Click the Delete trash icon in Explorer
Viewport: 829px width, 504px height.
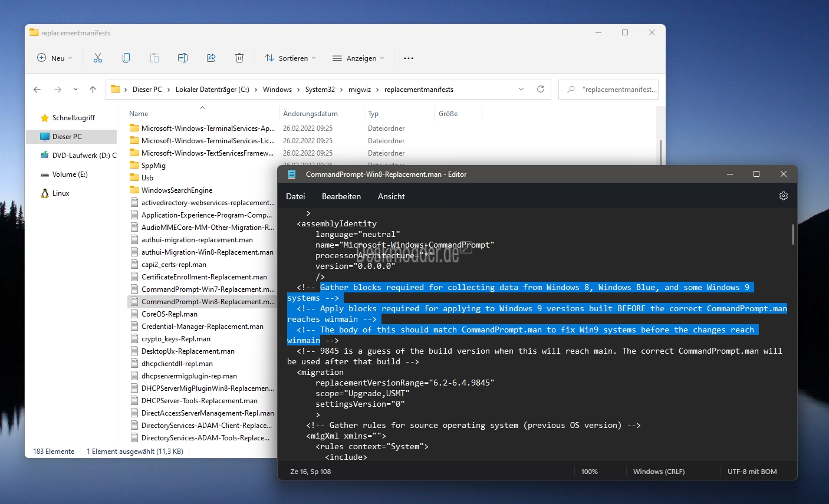point(239,58)
